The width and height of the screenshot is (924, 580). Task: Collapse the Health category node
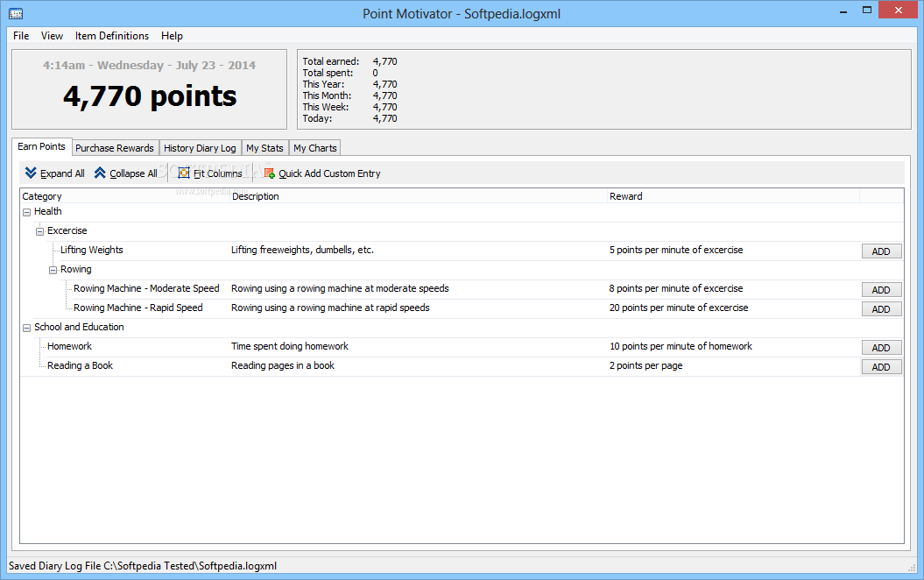(26, 212)
